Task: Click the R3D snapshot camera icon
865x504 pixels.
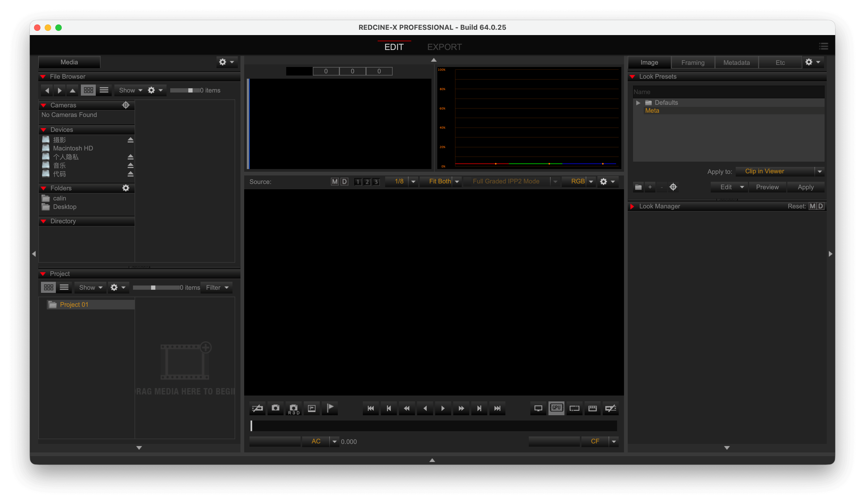Action: pyautogui.click(x=293, y=408)
